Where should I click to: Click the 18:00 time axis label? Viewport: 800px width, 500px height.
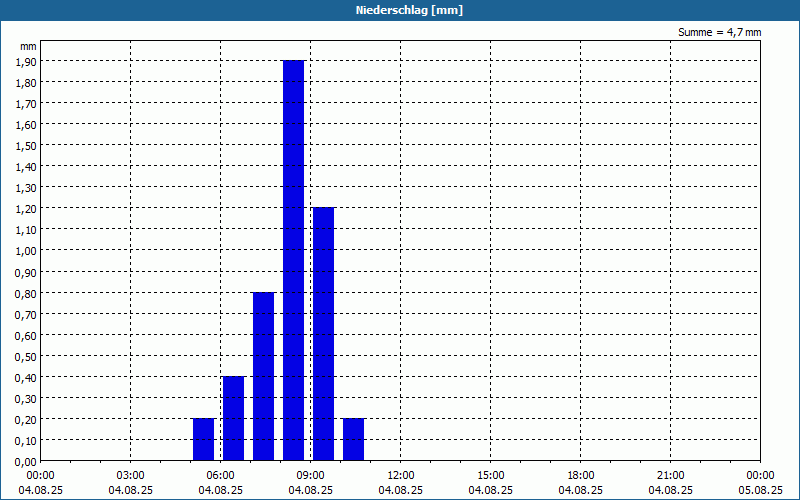pos(581,475)
